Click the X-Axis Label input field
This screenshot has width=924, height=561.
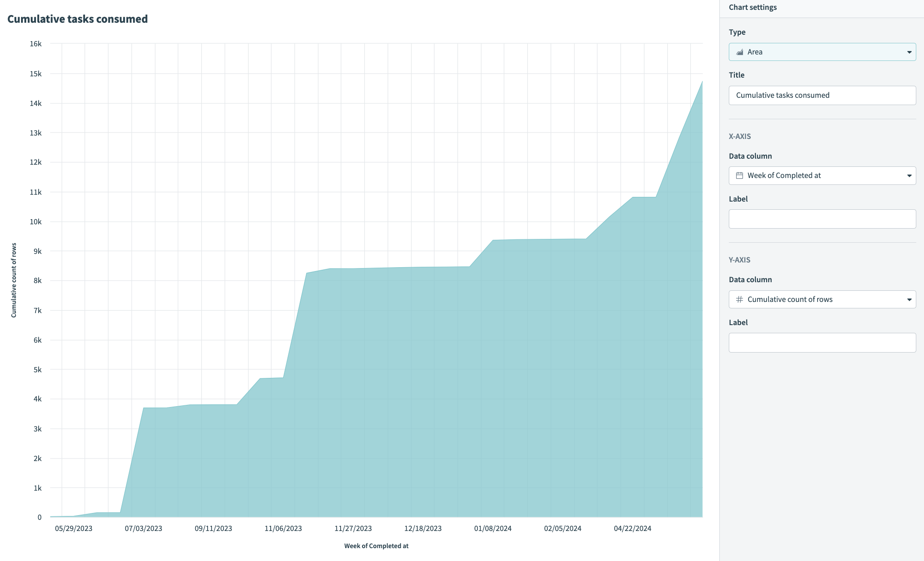pyautogui.click(x=822, y=219)
